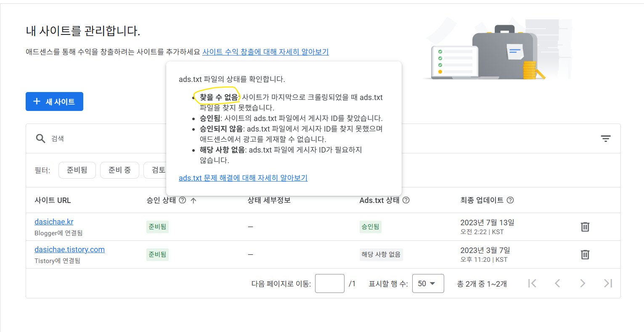Viewport: 644px width, 332px height.
Task: Click the sort arrow on 승인 상태 column
Action: tap(193, 200)
